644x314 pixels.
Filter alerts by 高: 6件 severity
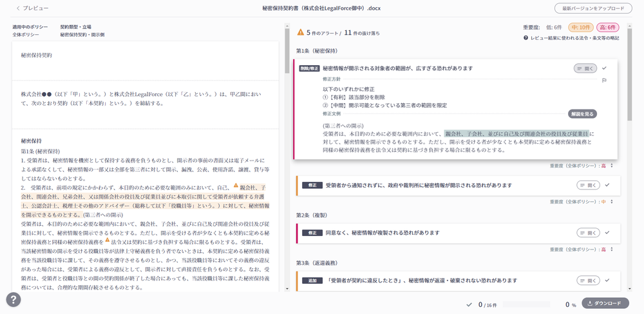pos(607,28)
